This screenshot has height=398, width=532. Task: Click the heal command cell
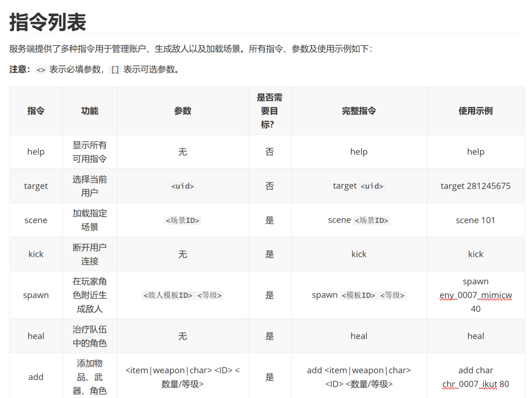(35, 336)
